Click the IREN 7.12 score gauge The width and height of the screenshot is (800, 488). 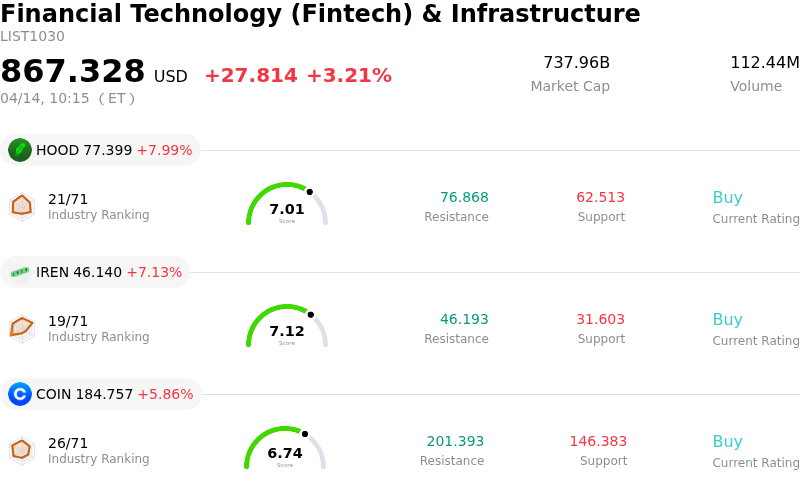point(287,327)
